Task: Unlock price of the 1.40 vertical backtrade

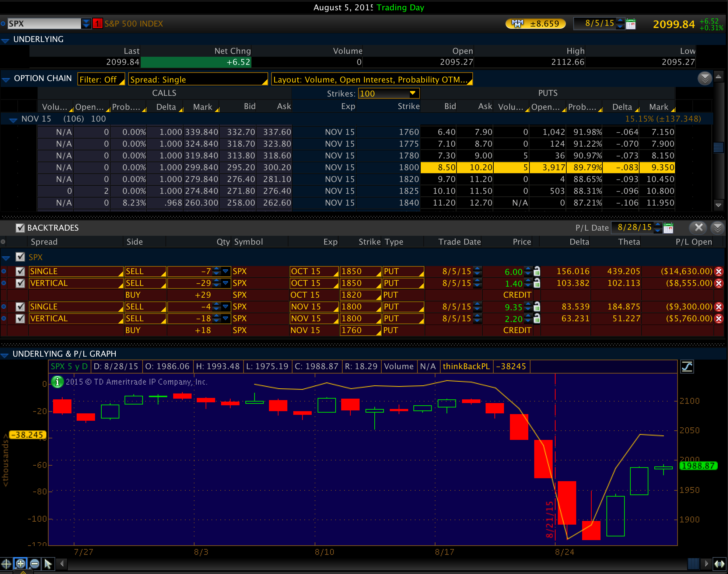Action: pos(537,283)
